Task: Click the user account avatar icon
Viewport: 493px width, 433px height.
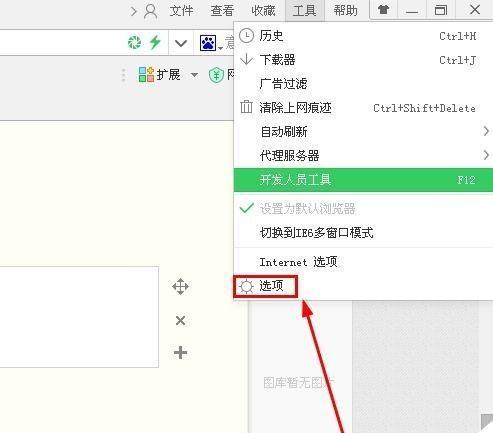Action: [151, 11]
